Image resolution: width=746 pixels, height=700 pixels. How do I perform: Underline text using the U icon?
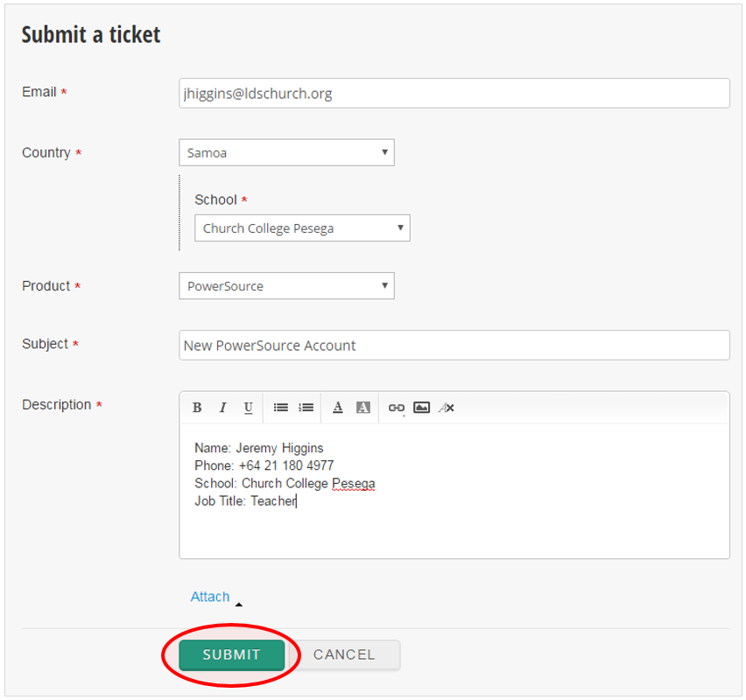[x=248, y=408]
